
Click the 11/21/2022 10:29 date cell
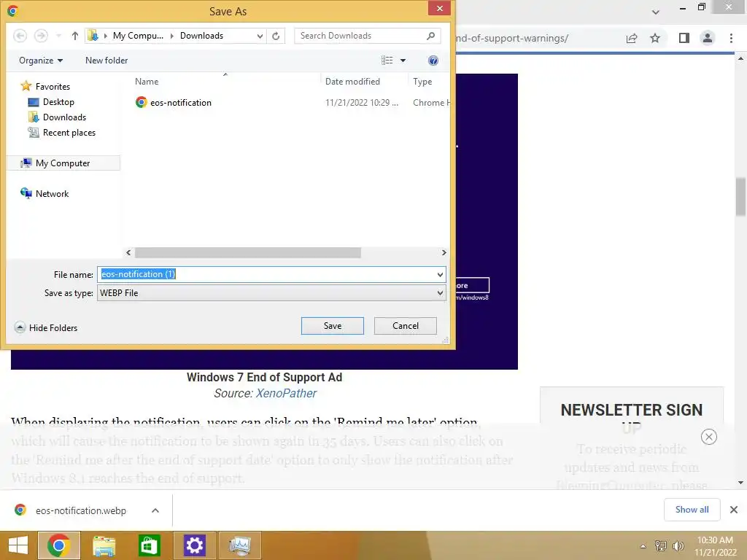[362, 102]
